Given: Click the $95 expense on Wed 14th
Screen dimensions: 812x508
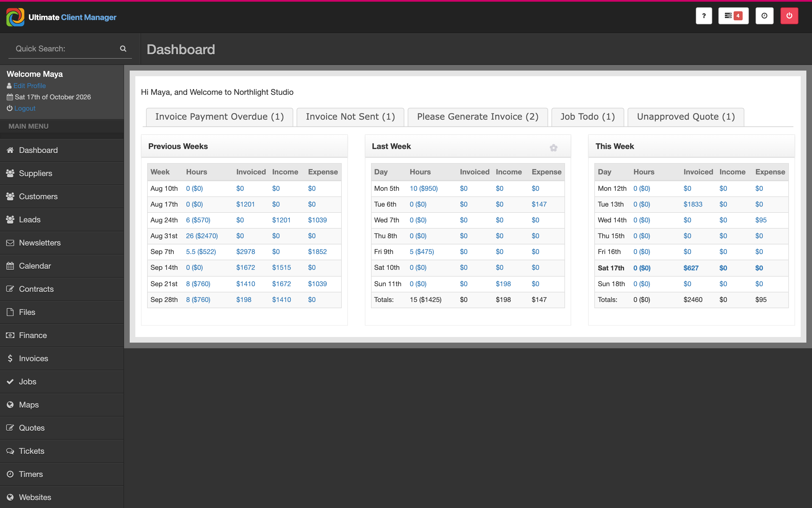Looking at the screenshot, I should (761, 220).
